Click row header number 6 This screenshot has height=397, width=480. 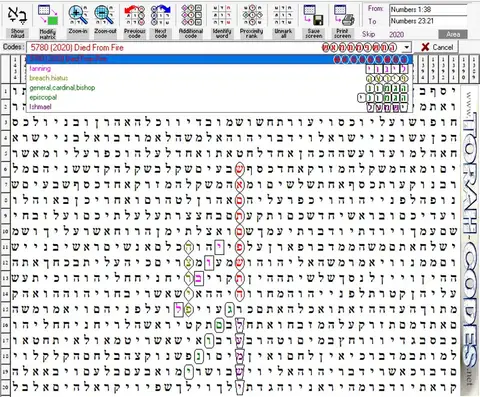pyautogui.click(x=5, y=169)
